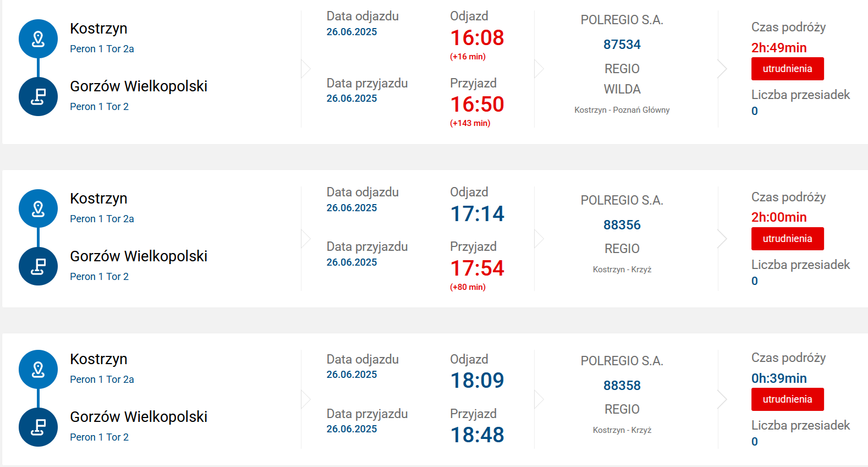Click Peron 1 Tor 2 under 18:48 arrival
The image size is (868, 467).
(x=99, y=437)
